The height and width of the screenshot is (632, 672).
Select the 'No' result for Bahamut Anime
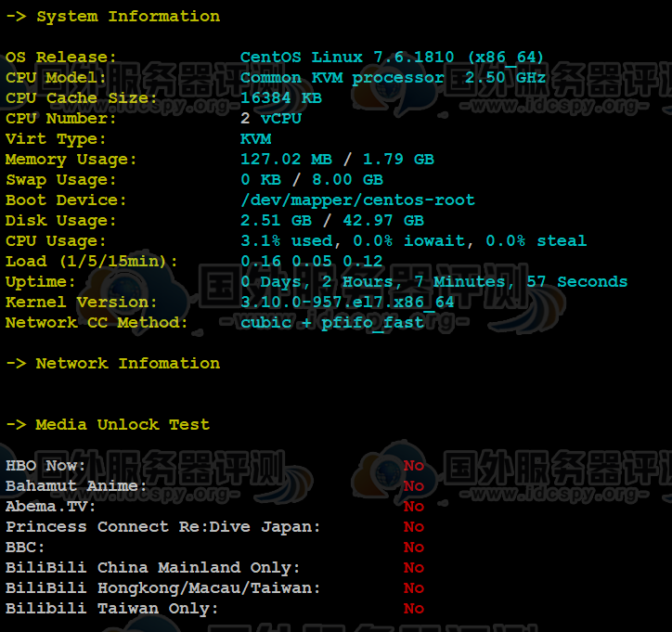[414, 486]
